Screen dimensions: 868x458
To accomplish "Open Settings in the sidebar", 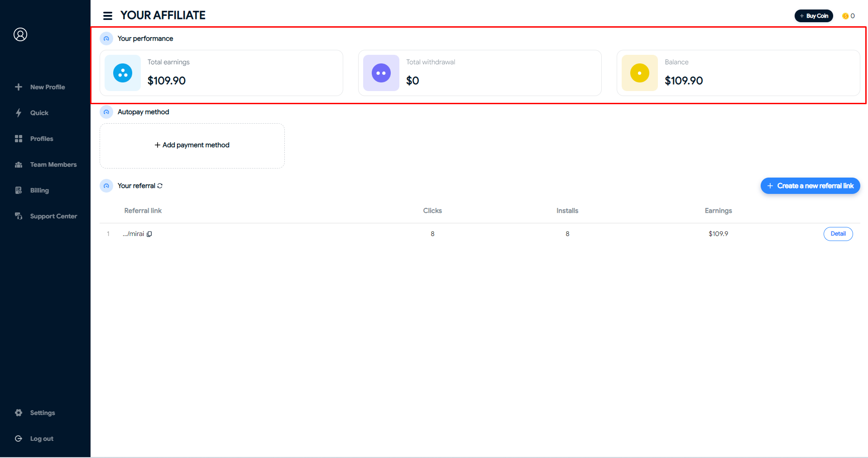I will pos(42,413).
